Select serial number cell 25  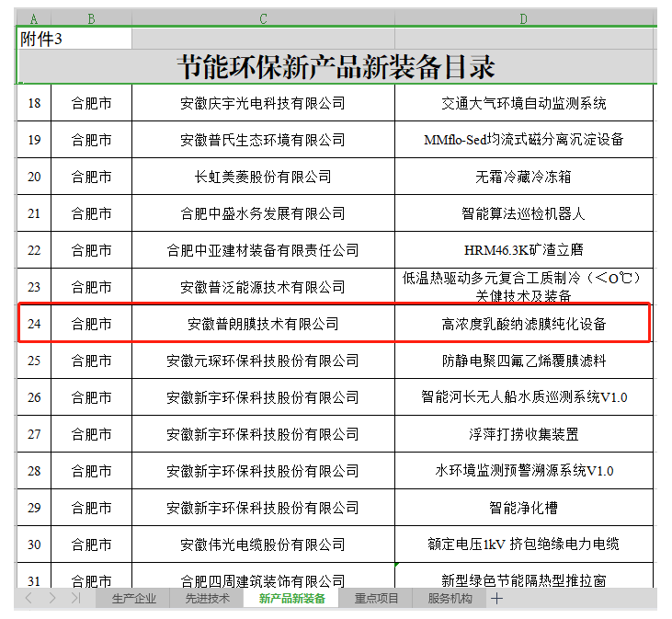34,361
